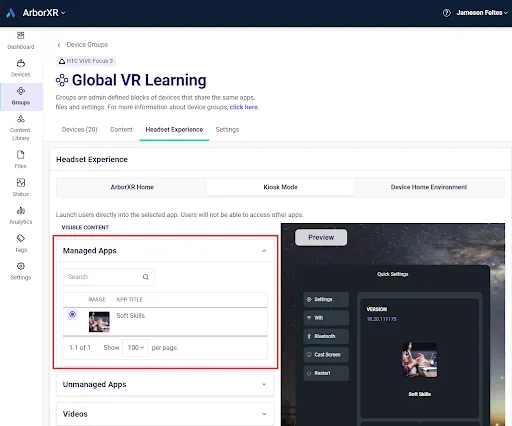Click the IMAGE column header
Screen dimensions: 512x426
tap(97, 299)
